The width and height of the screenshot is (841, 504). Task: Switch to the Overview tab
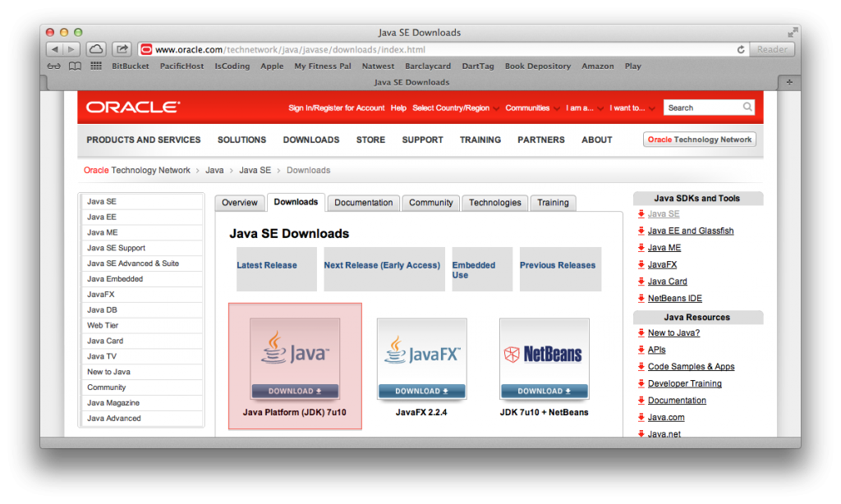tap(240, 203)
